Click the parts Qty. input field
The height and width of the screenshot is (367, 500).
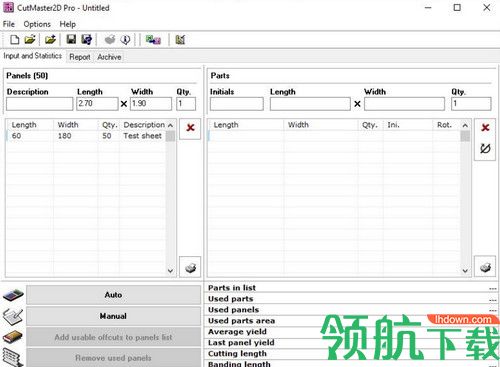point(471,104)
